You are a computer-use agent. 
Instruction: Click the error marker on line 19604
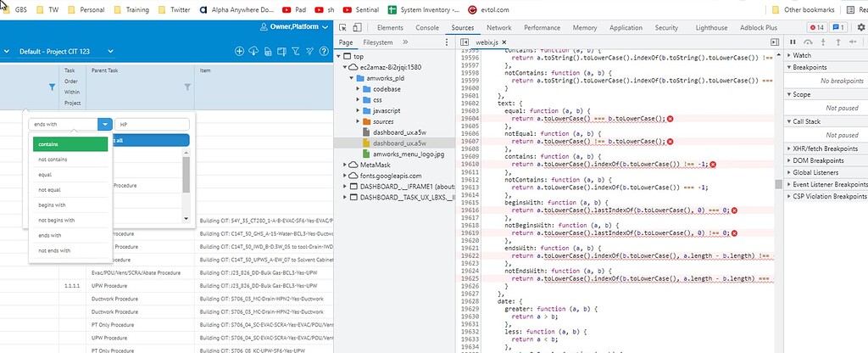point(670,119)
